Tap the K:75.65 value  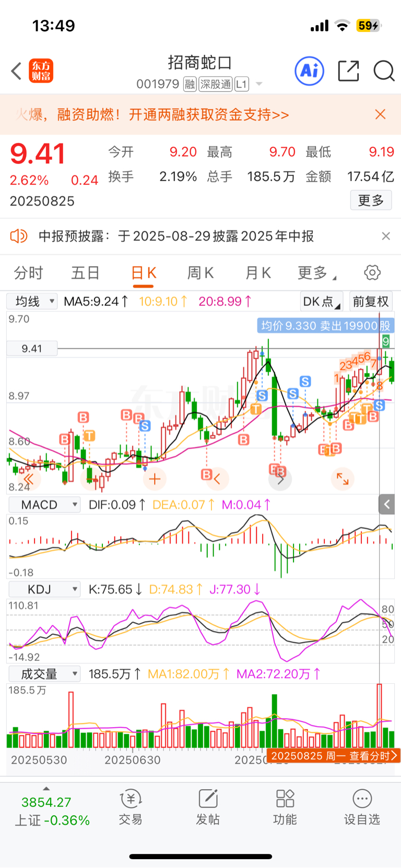tap(115, 589)
